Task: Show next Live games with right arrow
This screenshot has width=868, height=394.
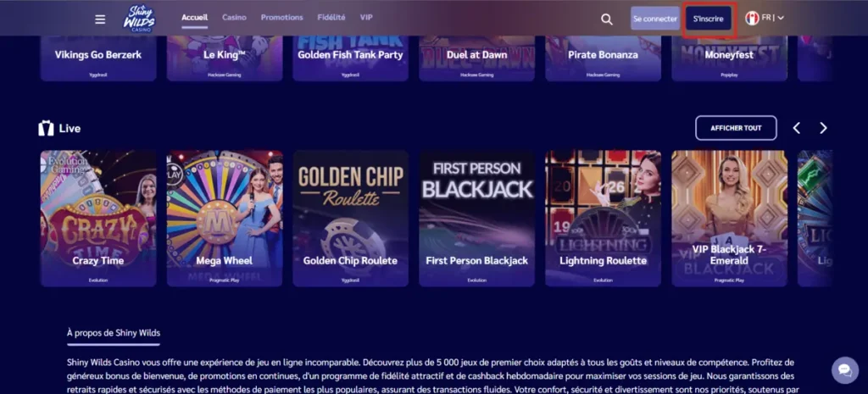Action: pos(823,129)
